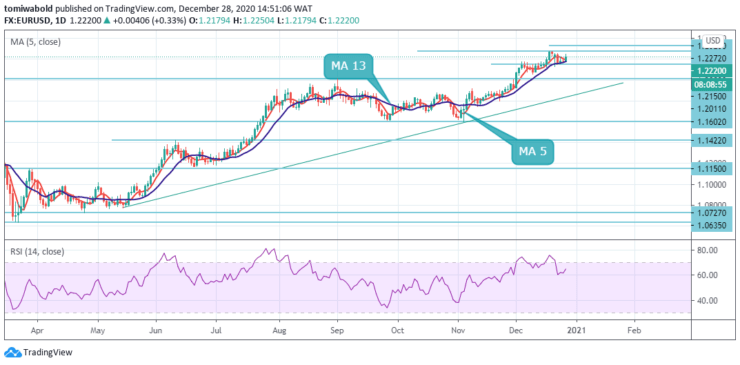Viewport: 740px width, 365px height.
Task: Click the Sep label on time axis
Action: click(337, 331)
